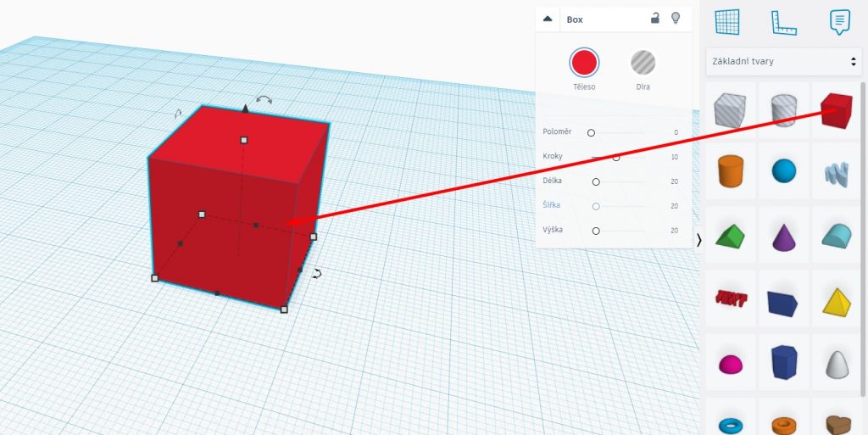Select the green Roof shape
Viewport: 868px width, 435px height.
[730, 235]
